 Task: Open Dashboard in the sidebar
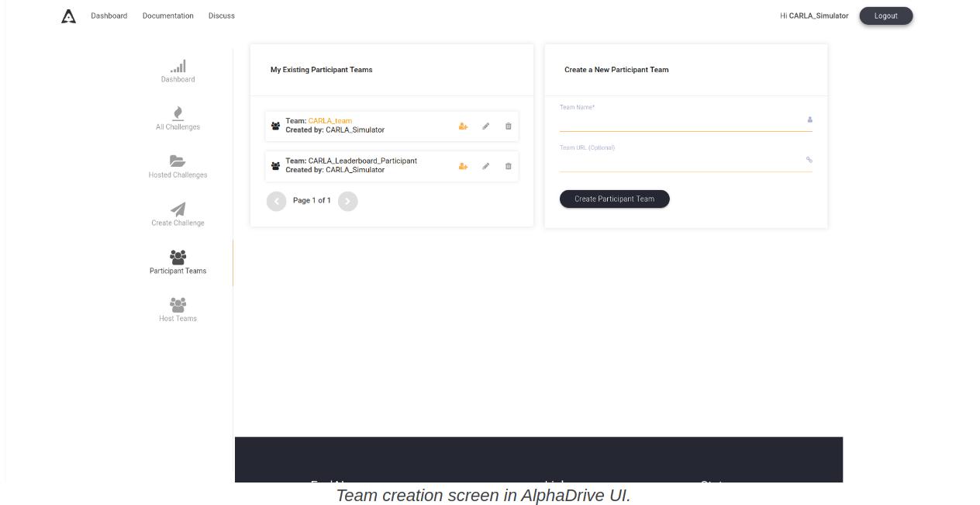(x=178, y=71)
